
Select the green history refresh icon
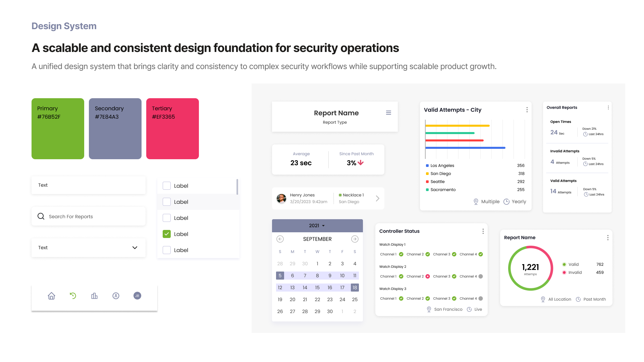(73, 296)
